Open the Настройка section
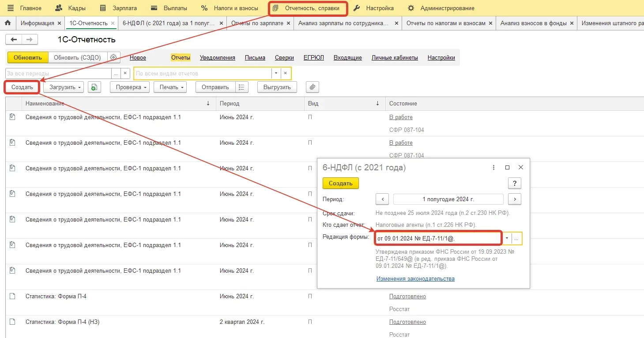 (374, 8)
